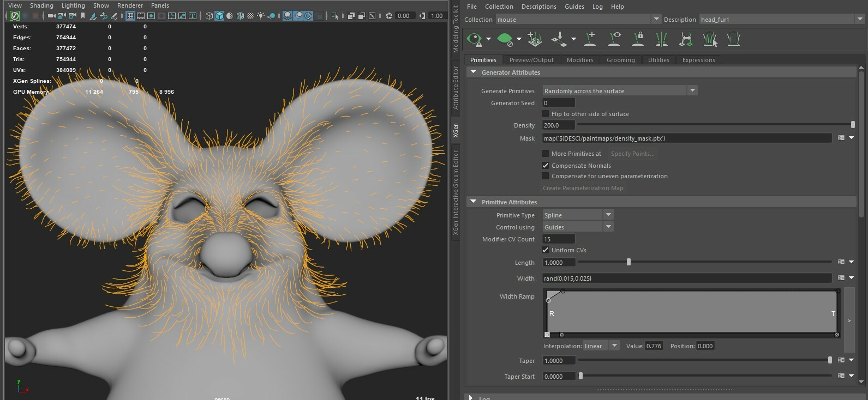Viewport: 868px width, 400px height.
Task: Click the lock guide icon
Action: coord(638,39)
